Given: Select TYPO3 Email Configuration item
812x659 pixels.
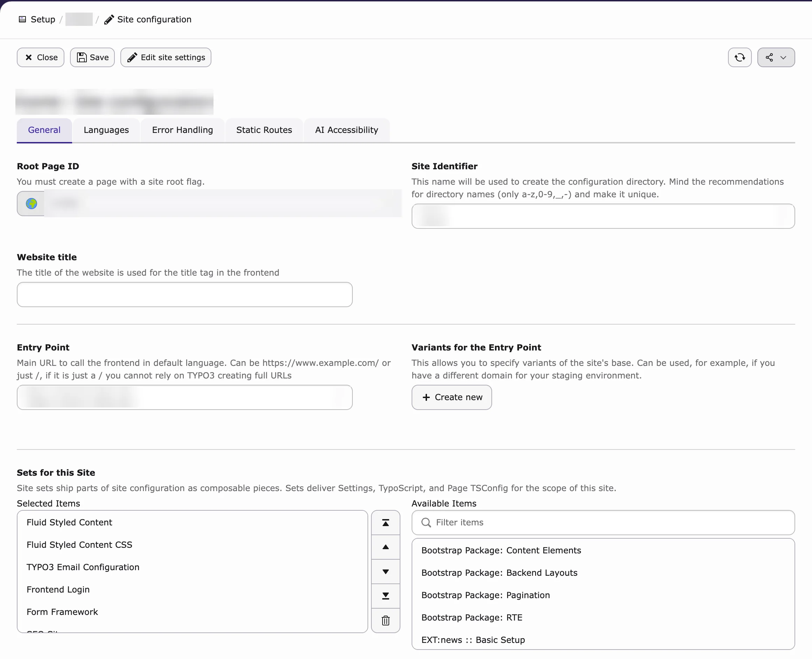Looking at the screenshot, I should pos(192,567).
